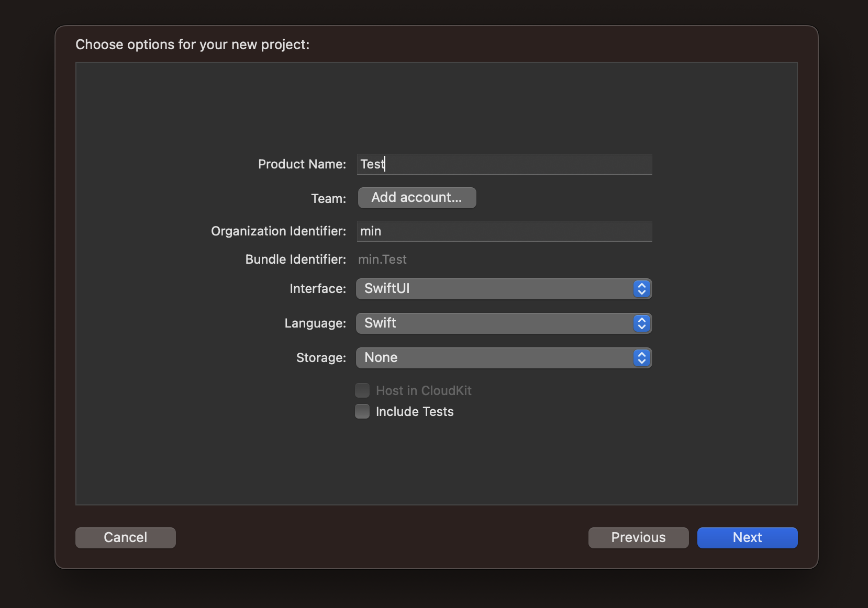Click the Add account button
Image resolution: width=868 pixels, height=608 pixels.
[417, 198]
